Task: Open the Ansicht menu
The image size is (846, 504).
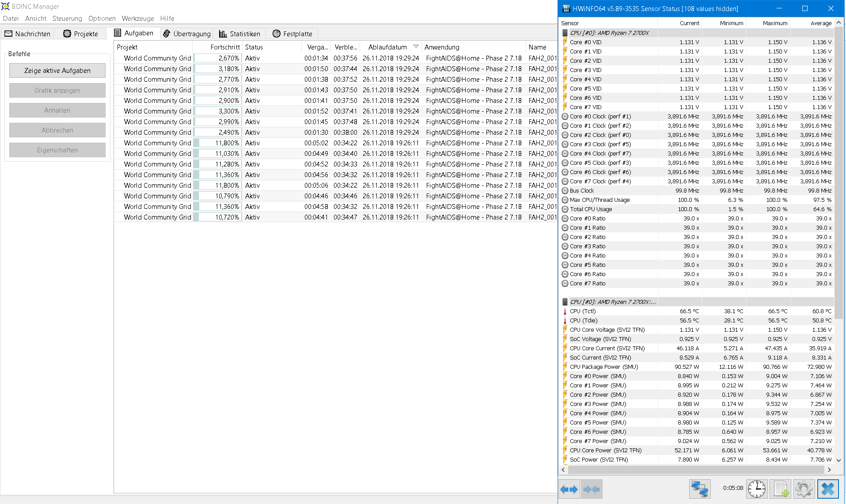Action: click(36, 19)
